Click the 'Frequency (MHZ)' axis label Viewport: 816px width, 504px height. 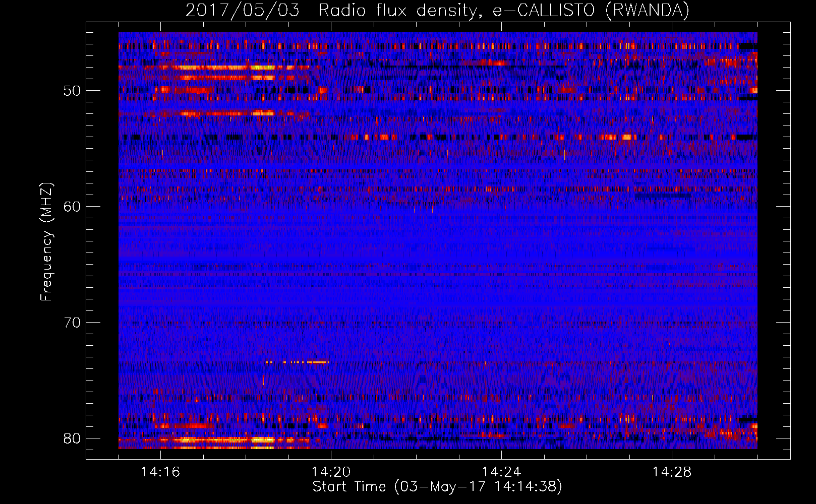pyautogui.click(x=46, y=242)
